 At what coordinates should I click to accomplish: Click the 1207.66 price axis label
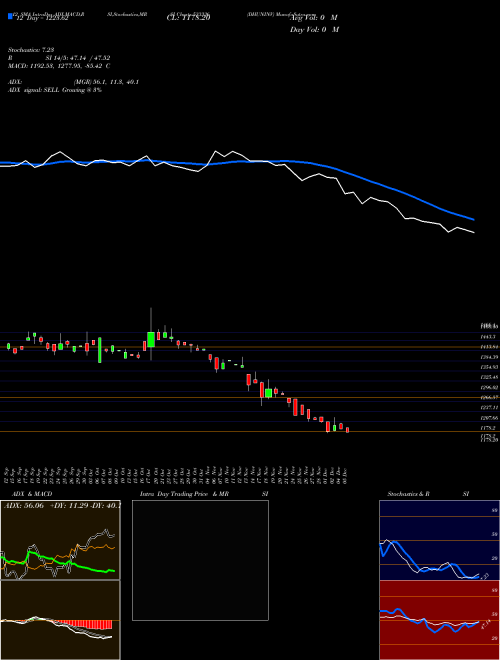pos(489,418)
